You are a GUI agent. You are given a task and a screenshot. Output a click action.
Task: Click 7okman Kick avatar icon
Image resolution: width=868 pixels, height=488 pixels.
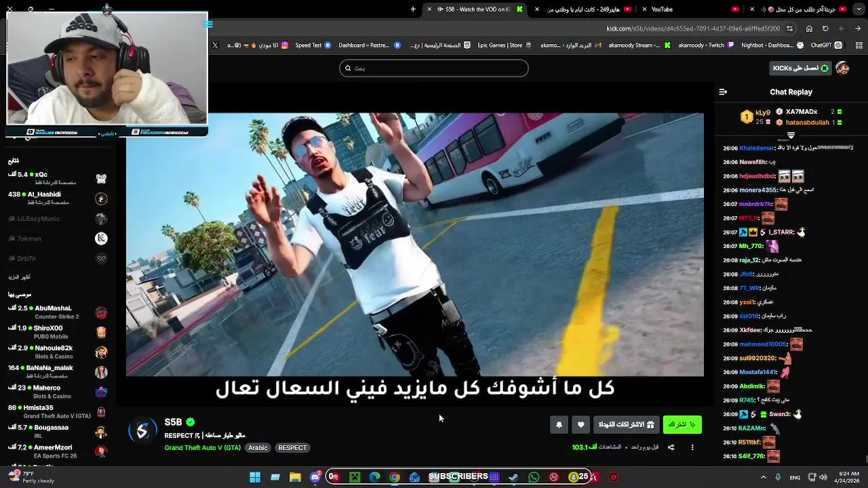[x=101, y=239]
